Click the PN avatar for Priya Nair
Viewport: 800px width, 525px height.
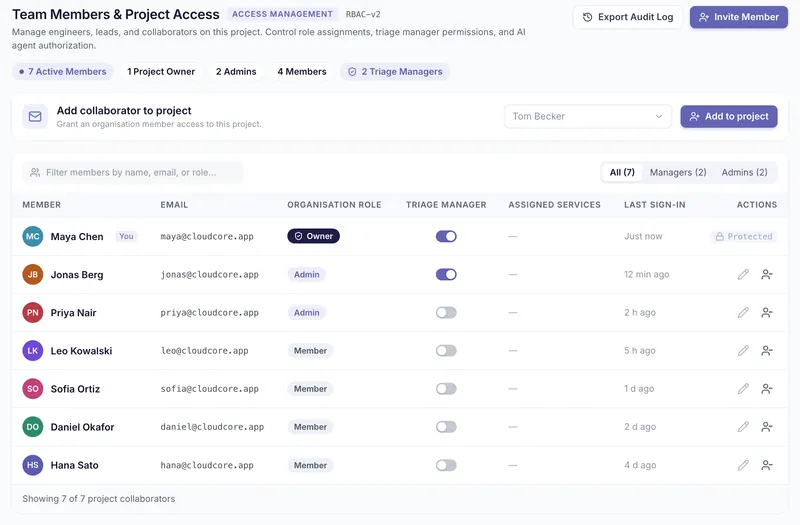point(33,312)
